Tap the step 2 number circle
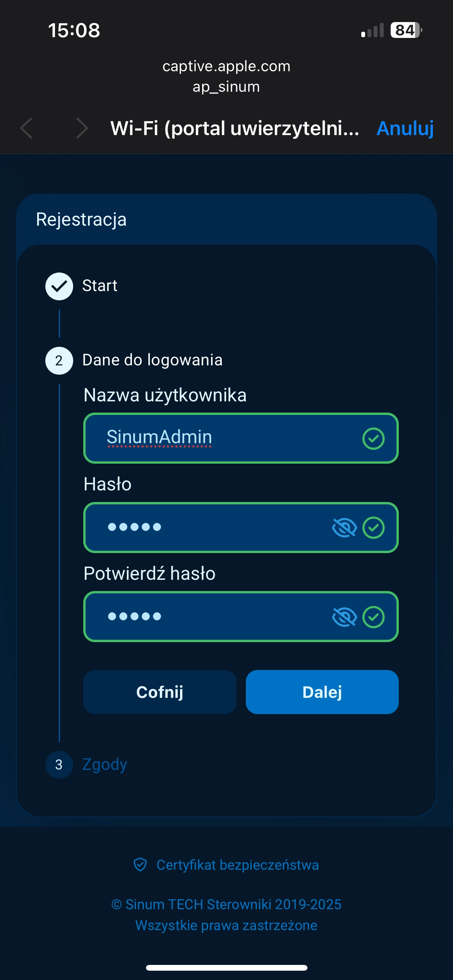 coord(59,361)
